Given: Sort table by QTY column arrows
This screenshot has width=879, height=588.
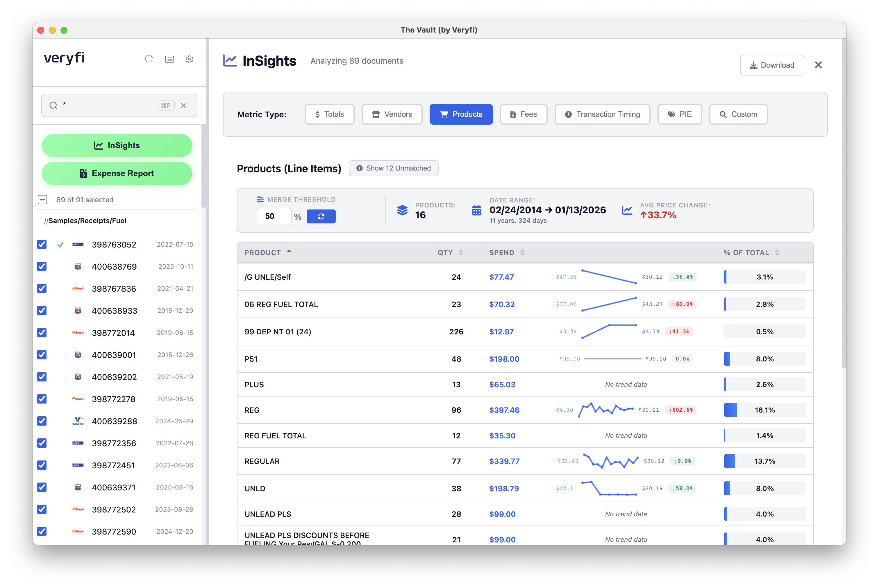Looking at the screenshot, I should click(461, 252).
